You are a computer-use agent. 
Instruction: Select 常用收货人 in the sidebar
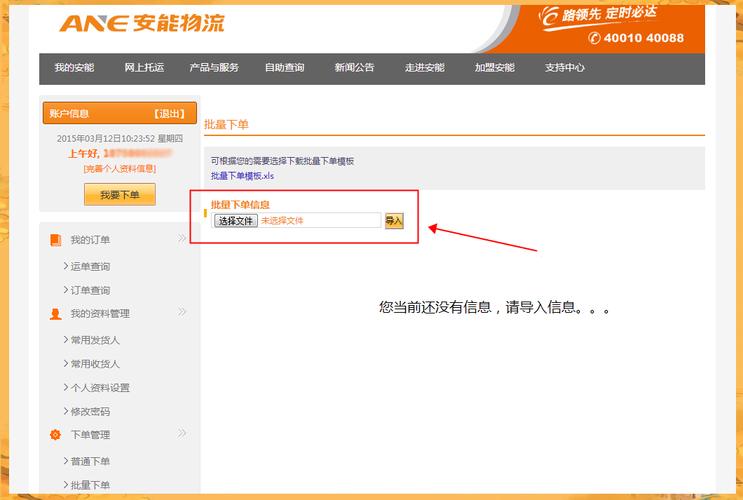(x=95, y=364)
